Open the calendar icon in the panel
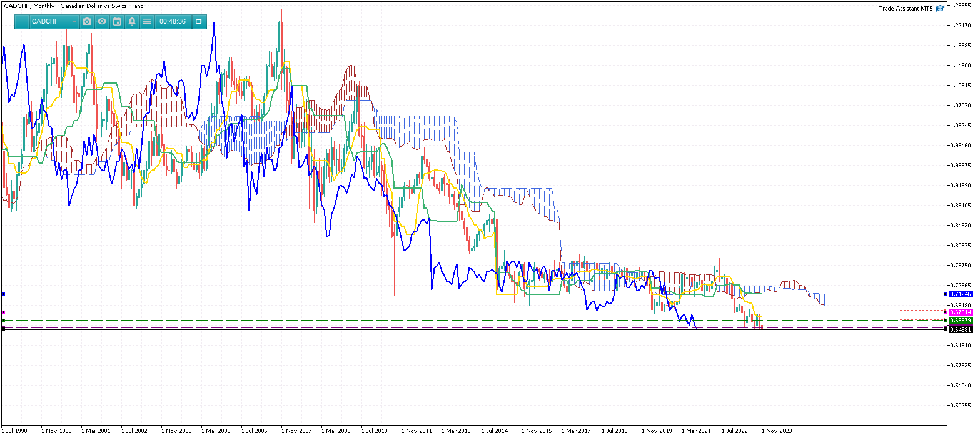980x438 pixels. 117,21
